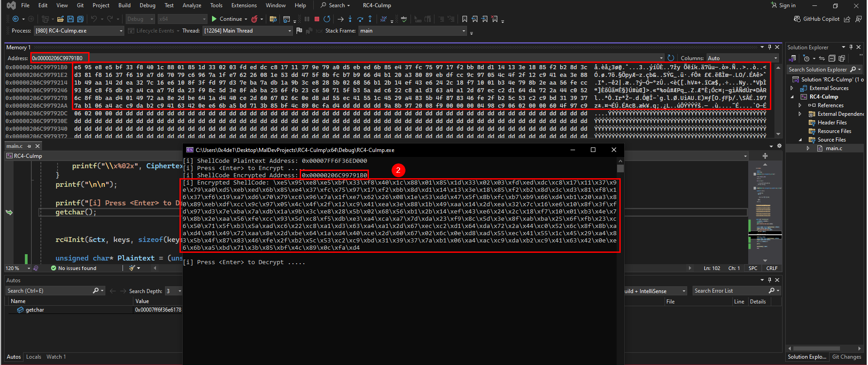868x365 pixels.
Task: Click the Sign in link
Action: [783, 5]
